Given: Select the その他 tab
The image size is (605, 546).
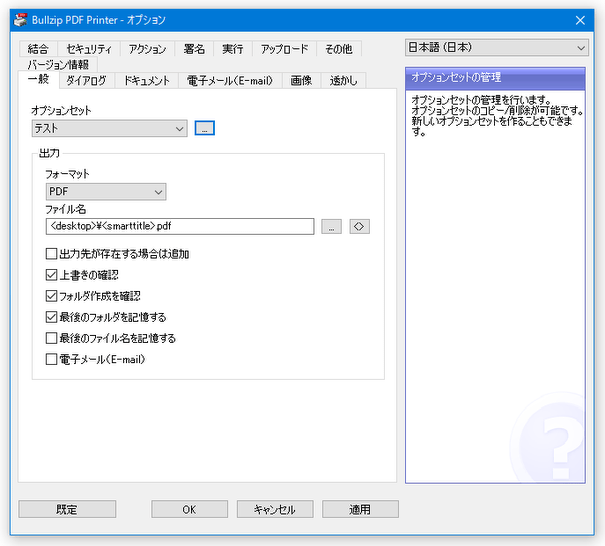Looking at the screenshot, I should tap(339, 49).
